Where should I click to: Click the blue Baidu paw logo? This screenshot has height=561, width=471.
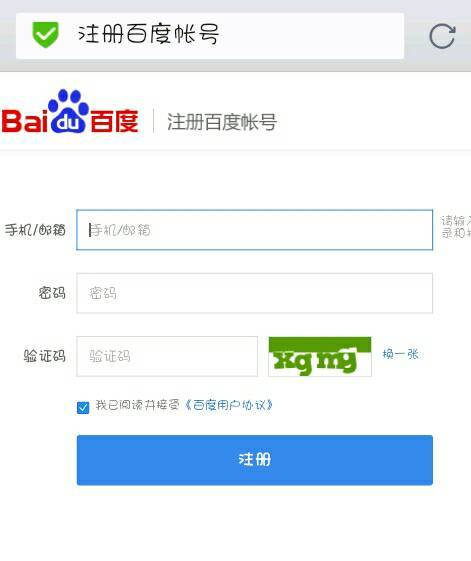point(68,111)
